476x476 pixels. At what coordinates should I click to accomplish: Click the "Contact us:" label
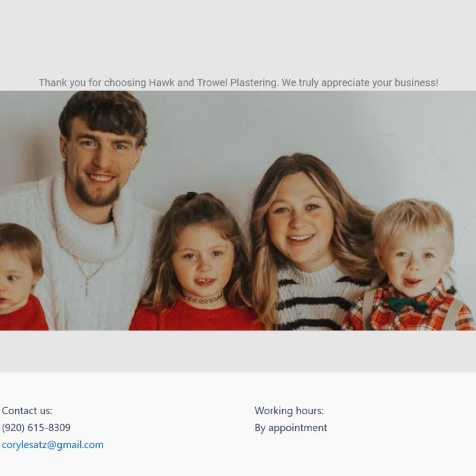pyautogui.click(x=27, y=411)
